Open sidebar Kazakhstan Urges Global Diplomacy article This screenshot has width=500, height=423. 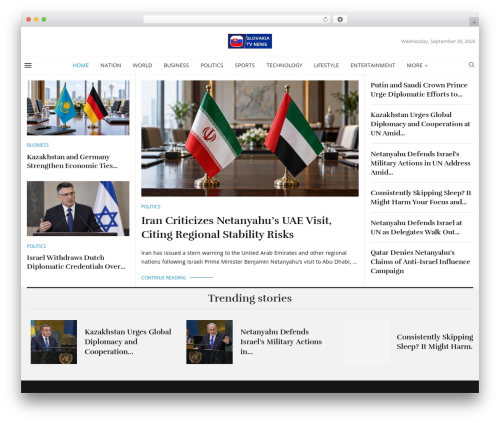[x=420, y=124]
